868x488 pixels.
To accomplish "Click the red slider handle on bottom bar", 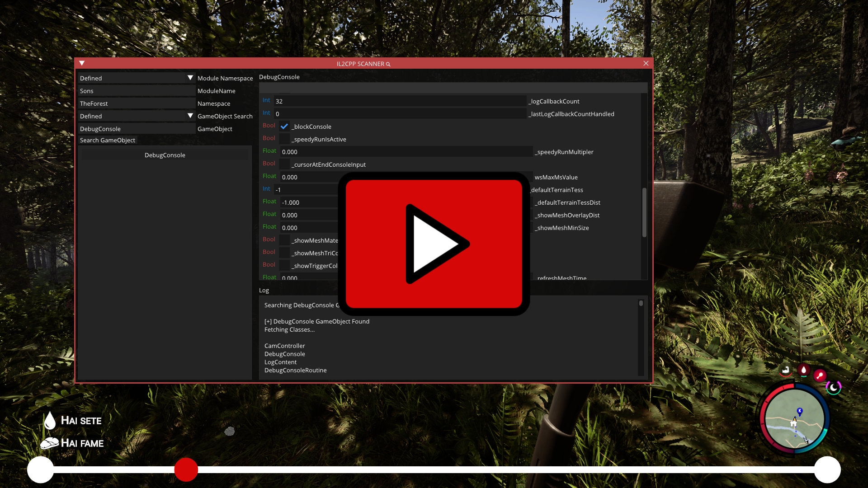I will coord(186,469).
